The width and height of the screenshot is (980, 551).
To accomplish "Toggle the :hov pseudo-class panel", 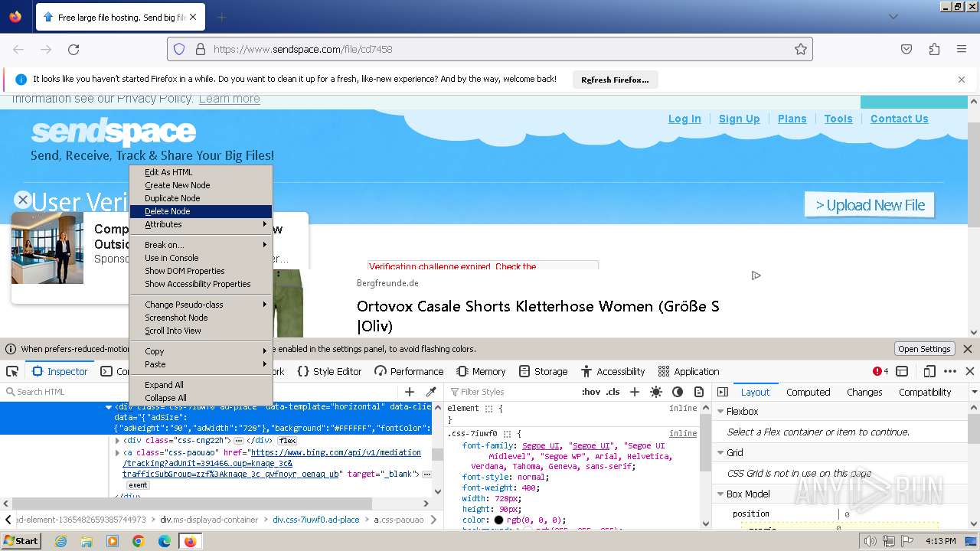I will coord(591,392).
